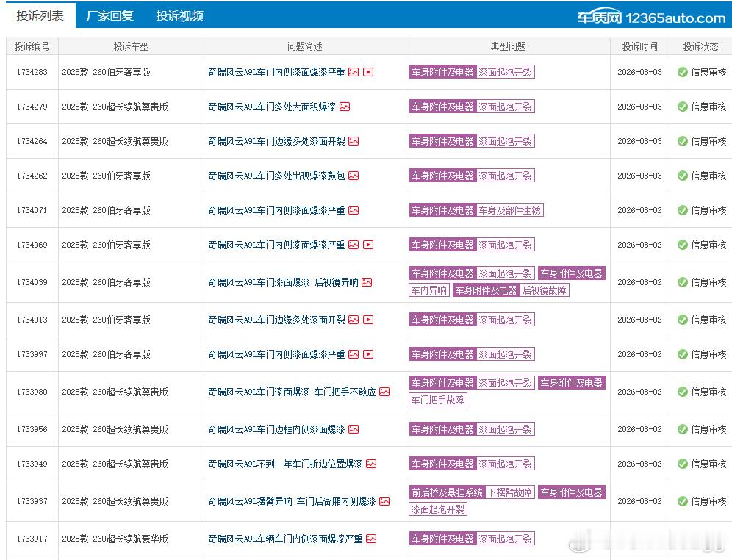The image size is (732, 560).
Task: Play video icon for complaint 1734069
Action: (x=368, y=245)
